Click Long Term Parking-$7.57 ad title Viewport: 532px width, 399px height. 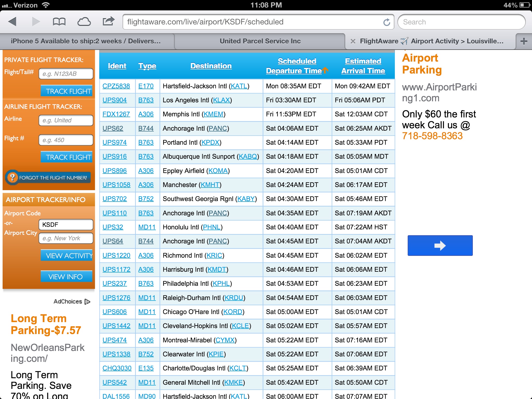(x=46, y=324)
